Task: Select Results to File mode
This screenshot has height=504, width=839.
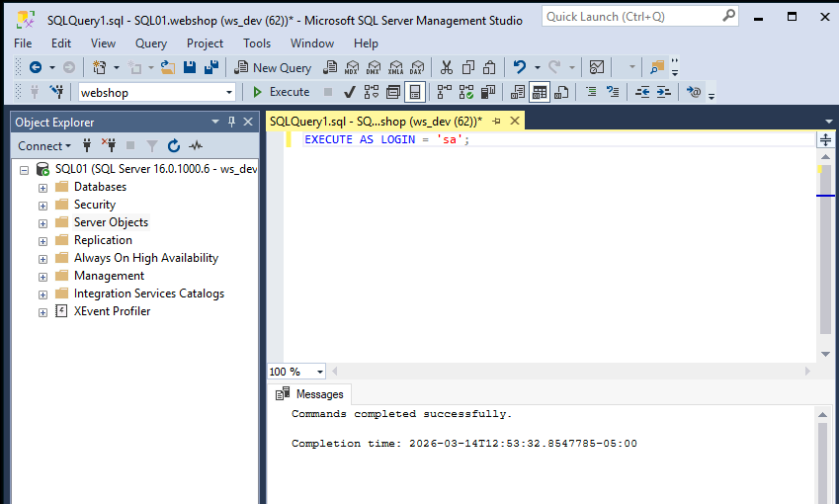Action: click(x=561, y=92)
